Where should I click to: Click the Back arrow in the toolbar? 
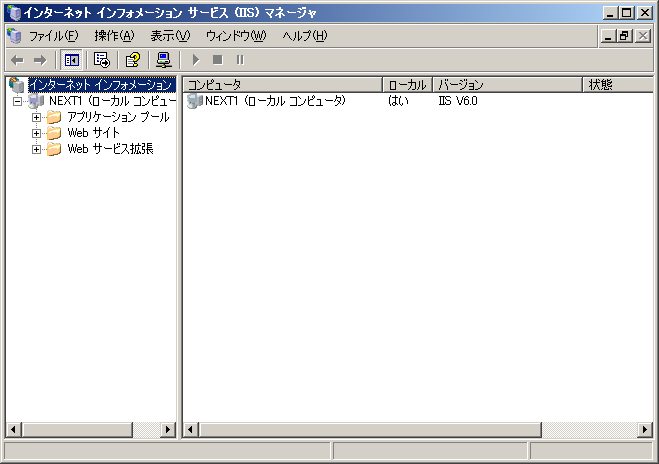point(17,60)
